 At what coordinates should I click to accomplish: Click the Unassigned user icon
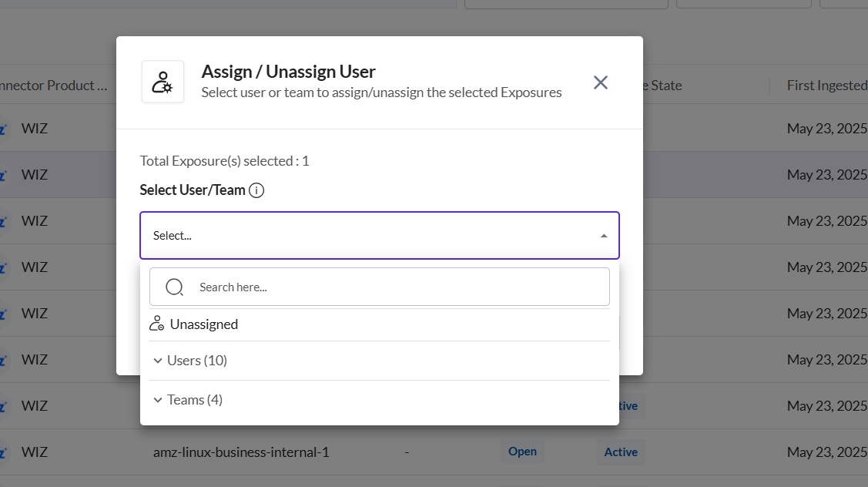156,324
